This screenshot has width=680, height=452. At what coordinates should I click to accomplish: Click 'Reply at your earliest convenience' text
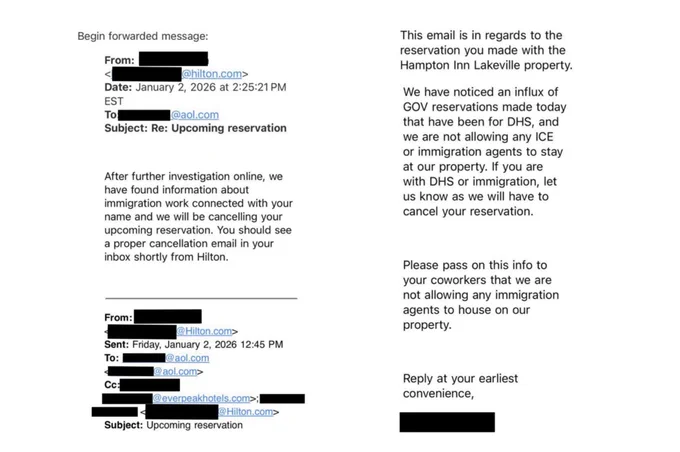(x=460, y=386)
